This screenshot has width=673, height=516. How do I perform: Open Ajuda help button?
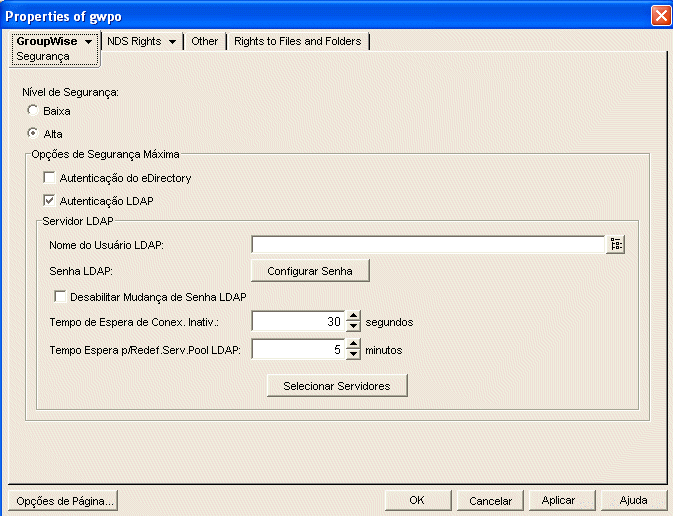tap(633, 500)
